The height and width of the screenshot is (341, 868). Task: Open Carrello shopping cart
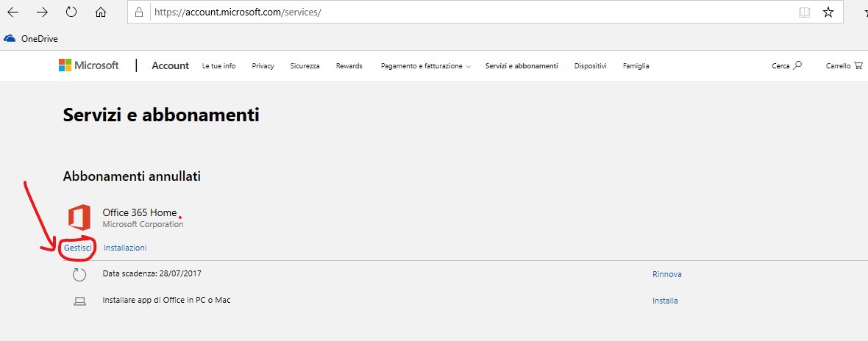[x=843, y=66]
